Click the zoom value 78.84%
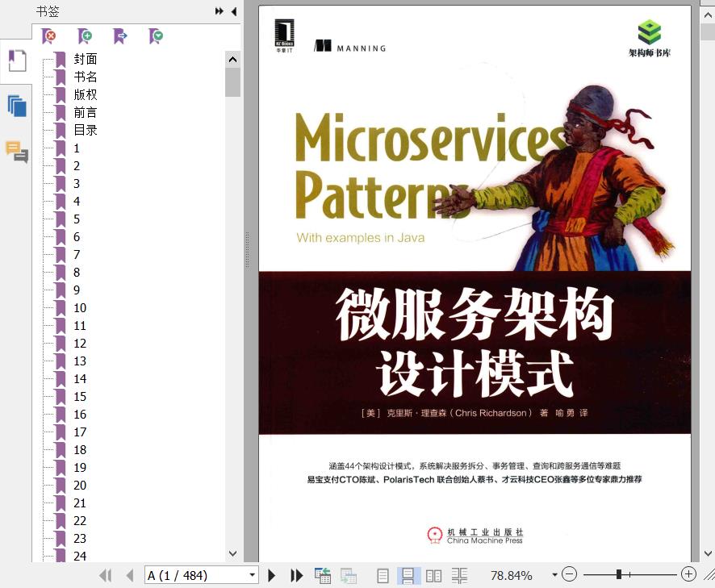715x588 pixels. 511,576
